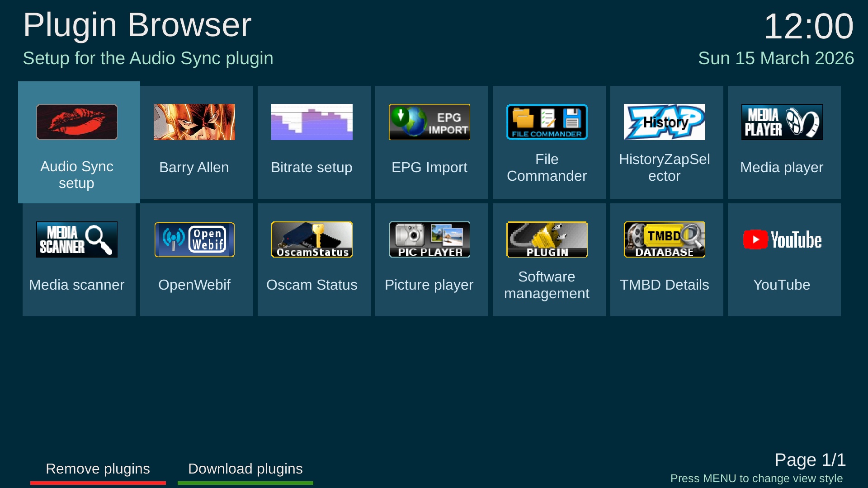Click the 12:00 clock display
This screenshot has height=488, width=868.
pyautogui.click(x=809, y=26)
